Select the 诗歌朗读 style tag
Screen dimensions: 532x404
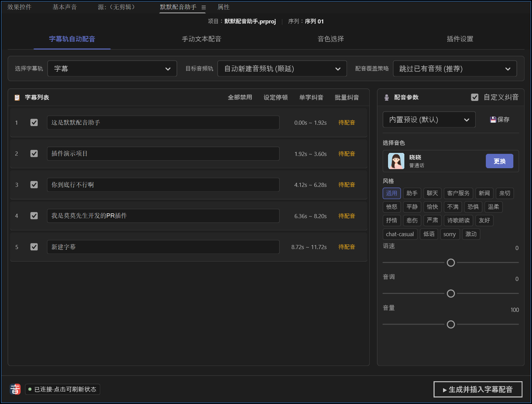click(x=458, y=221)
